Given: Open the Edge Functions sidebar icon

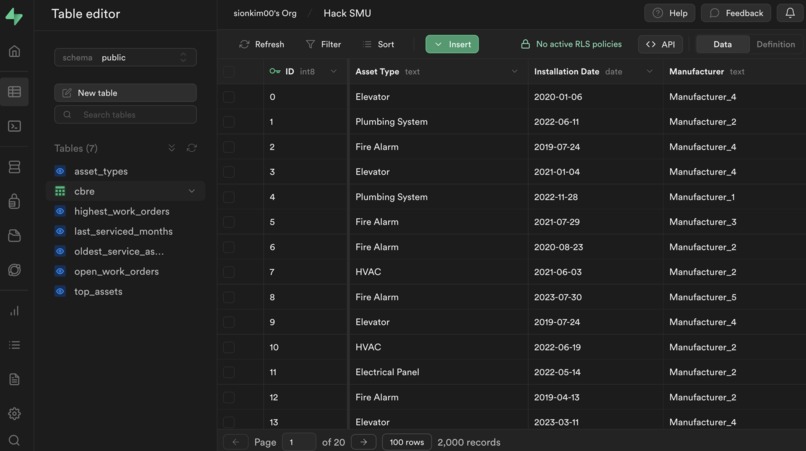Looking at the screenshot, I should click(x=14, y=270).
